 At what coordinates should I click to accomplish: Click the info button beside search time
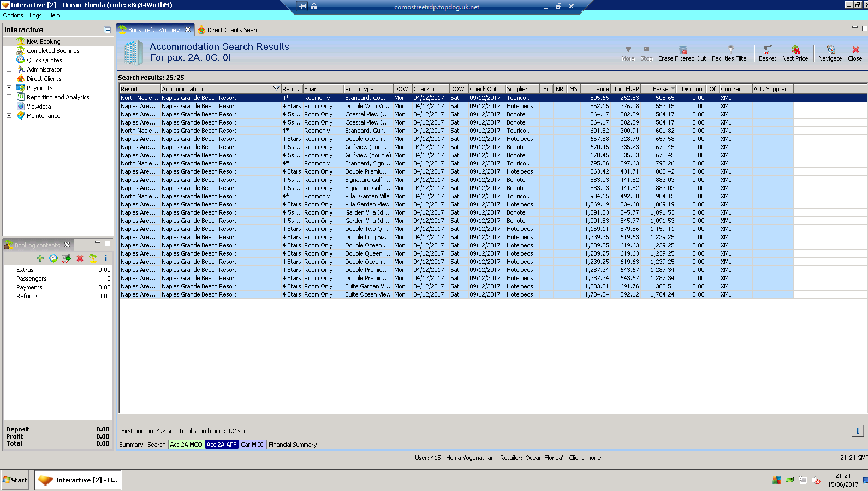click(x=857, y=431)
